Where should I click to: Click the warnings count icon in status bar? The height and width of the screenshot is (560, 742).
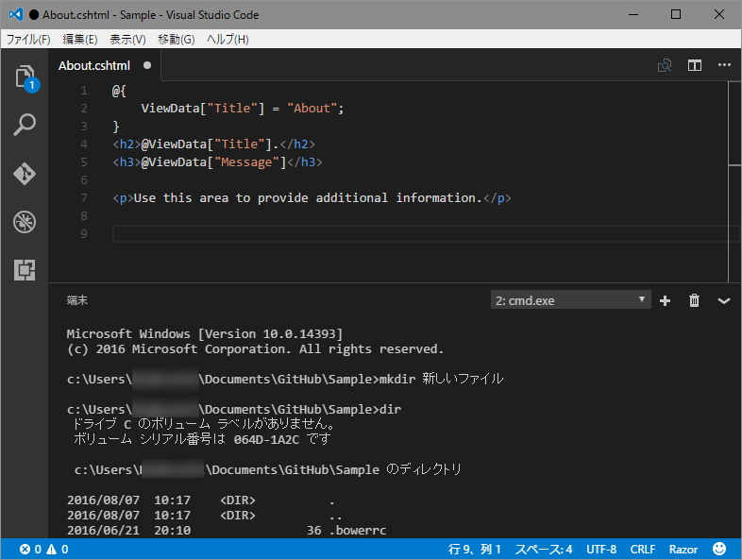point(58,549)
